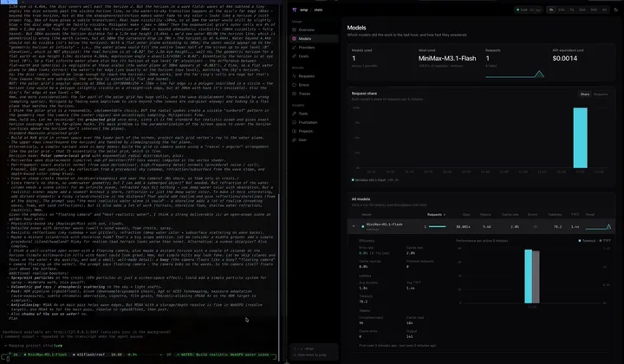Click the Costs sidebar icon
Screen dimensions: 624x364
click(x=294, y=56)
